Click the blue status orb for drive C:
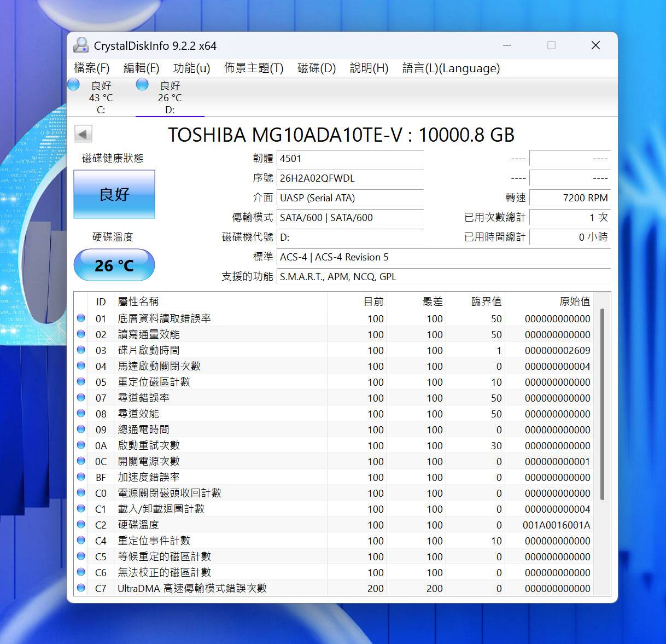Screen dimensions: 666x644 coord(73,84)
